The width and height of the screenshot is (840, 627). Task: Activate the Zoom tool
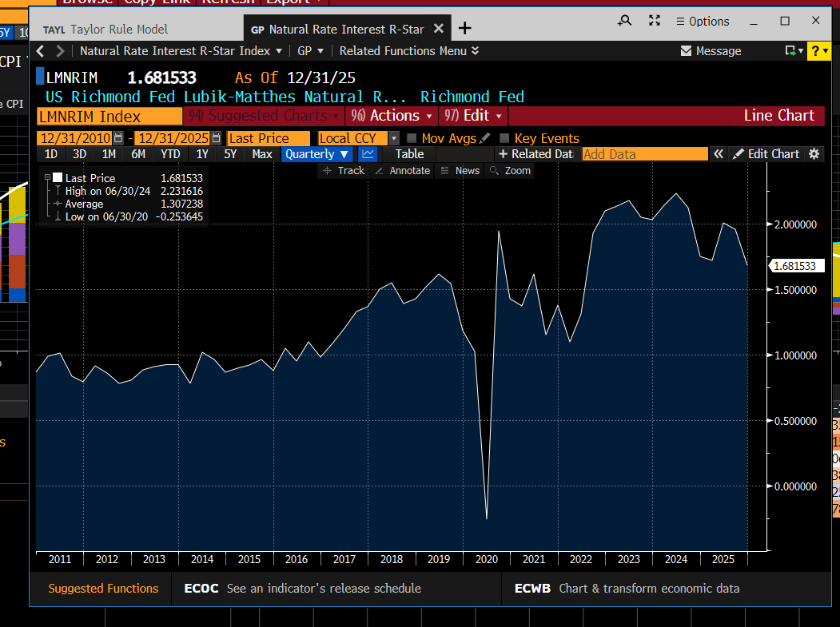[510, 171]
